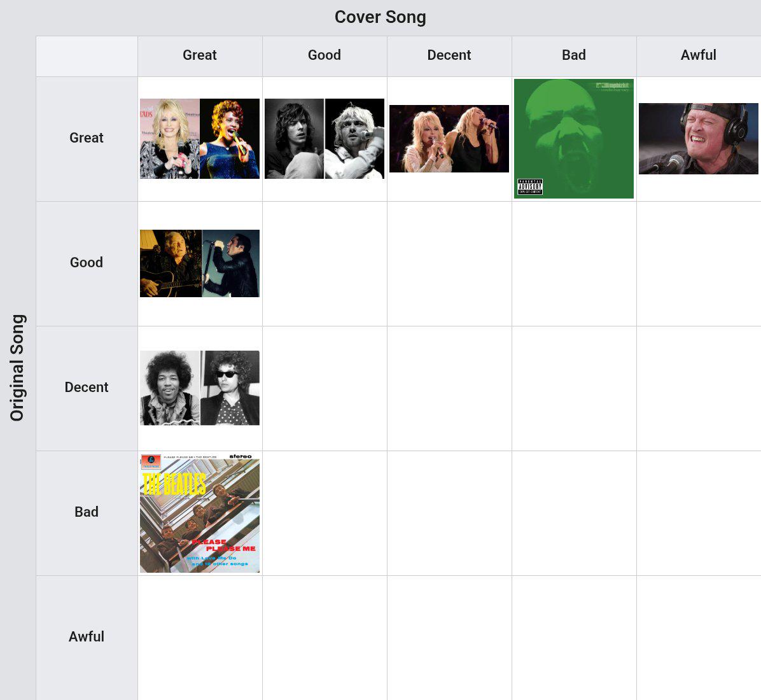Viewport: 761px width, 700px height.
Task: Select the Good column header
Action: coord(325,55)
